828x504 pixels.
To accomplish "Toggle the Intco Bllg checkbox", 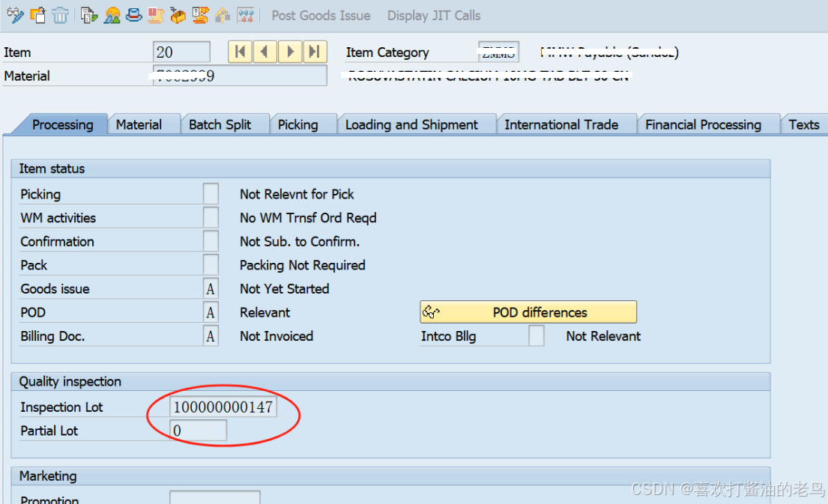I will [535, 336].
